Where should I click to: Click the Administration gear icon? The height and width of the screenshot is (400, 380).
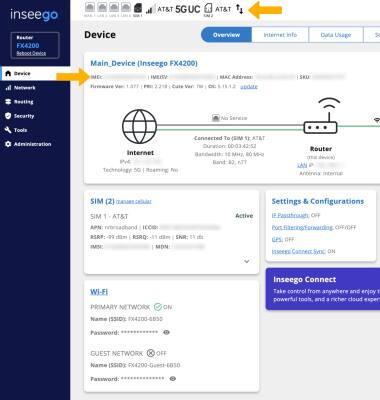(x=8, y=144)
